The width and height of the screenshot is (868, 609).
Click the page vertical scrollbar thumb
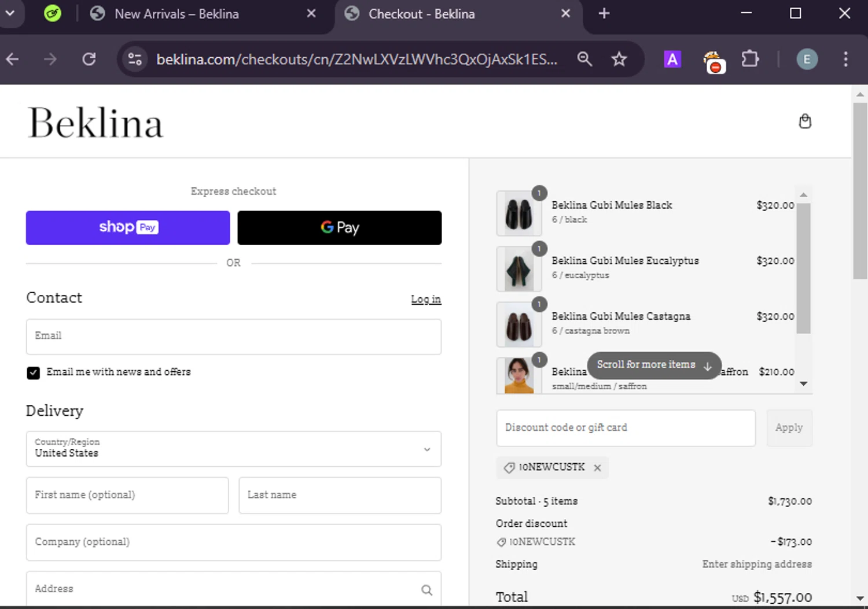[859, 191]
